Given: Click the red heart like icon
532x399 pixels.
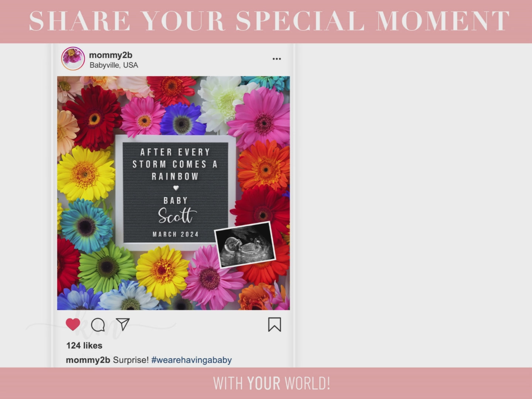Looking at the screenshot, I should pyautogui.click(x=73, y=324).
